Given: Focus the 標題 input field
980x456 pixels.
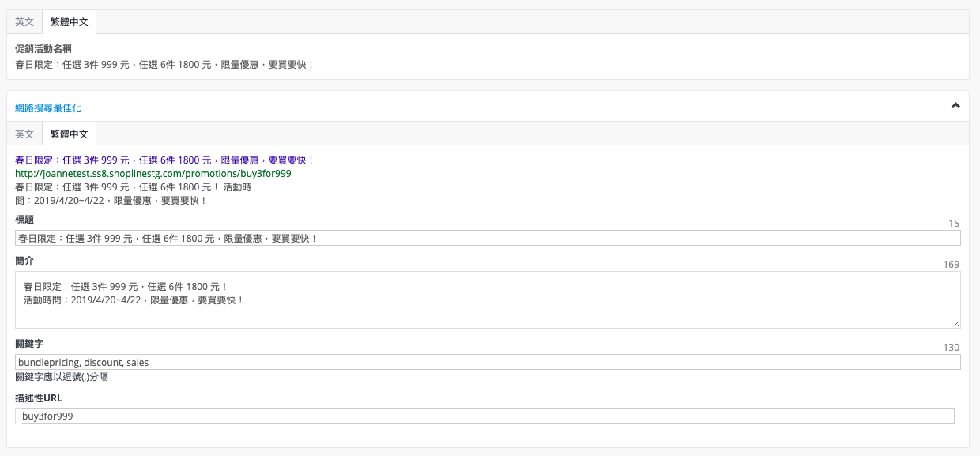Looking at the screenshot, I should click(x=488, y=238).
